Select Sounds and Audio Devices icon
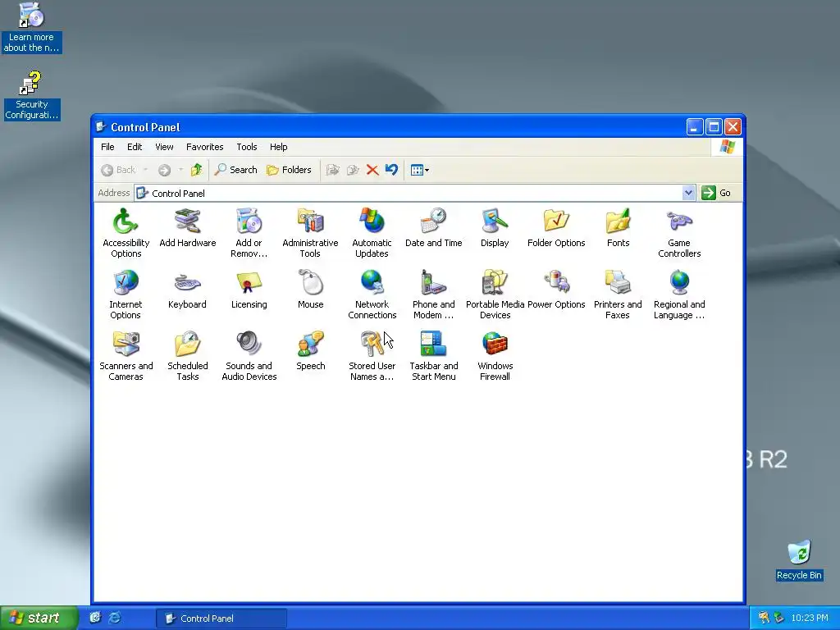840x630 pixels. pos(249,356)
